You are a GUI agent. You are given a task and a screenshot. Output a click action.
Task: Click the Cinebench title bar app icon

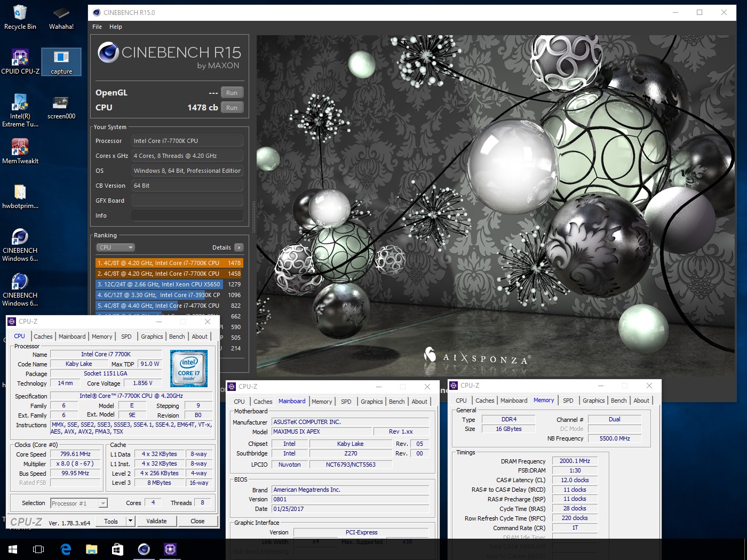[97, 12]
